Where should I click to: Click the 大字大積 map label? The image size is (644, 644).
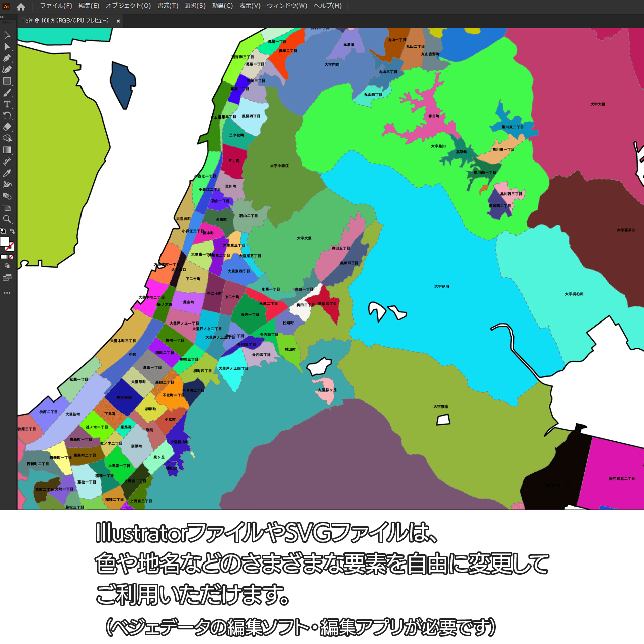click(598, 104)
